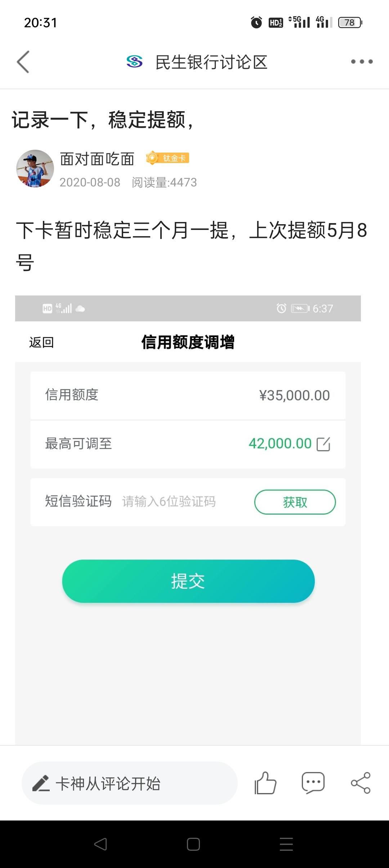Tap the comment box 卡神从评论开始
This screenshot has height=868, width=389.
pyautogui.click(x=130, y=783)
